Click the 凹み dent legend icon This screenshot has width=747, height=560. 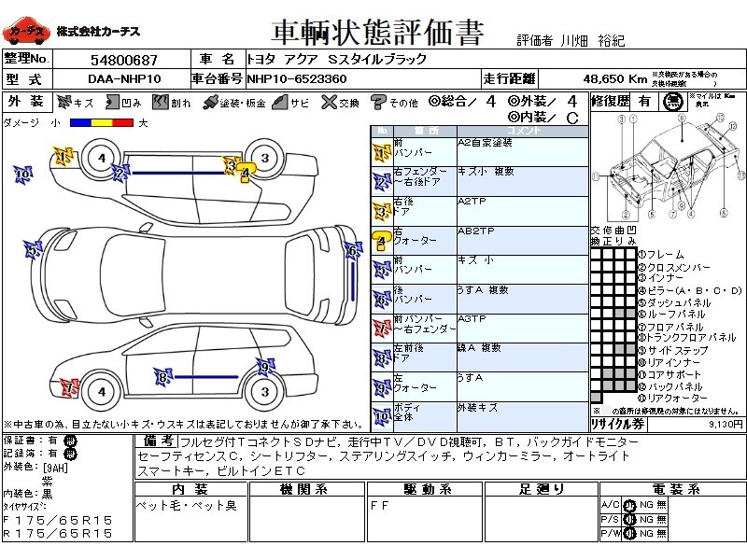click(x=112, y=102)
